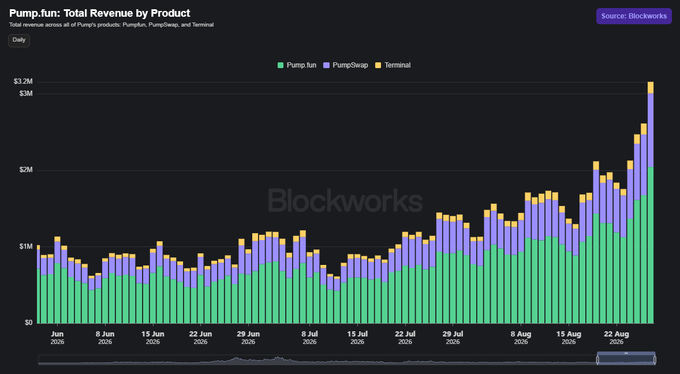Click the '$2M' y-axis label
This screenshot has width=680, height=374.
point(26,170)
